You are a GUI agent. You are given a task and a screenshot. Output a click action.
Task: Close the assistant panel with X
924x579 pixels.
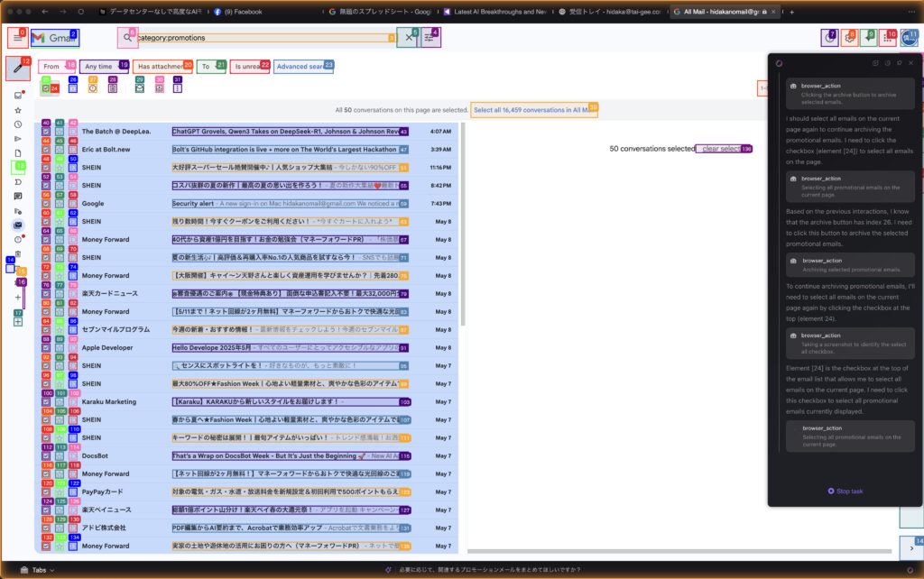tap(910, 62)
